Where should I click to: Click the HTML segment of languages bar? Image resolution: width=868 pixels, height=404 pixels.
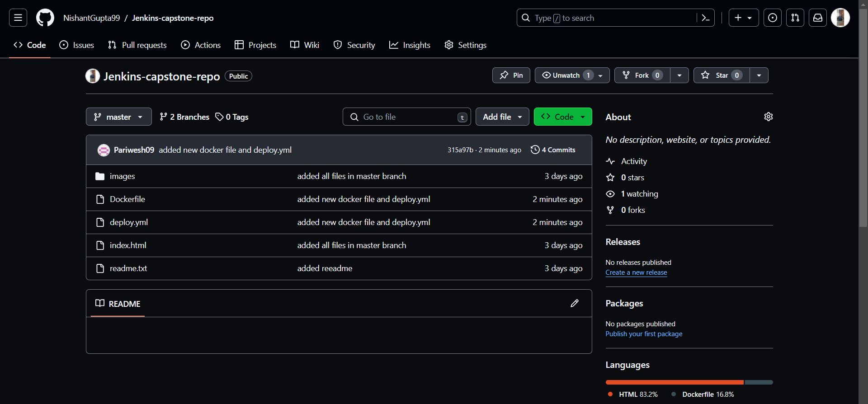[674, 382]
